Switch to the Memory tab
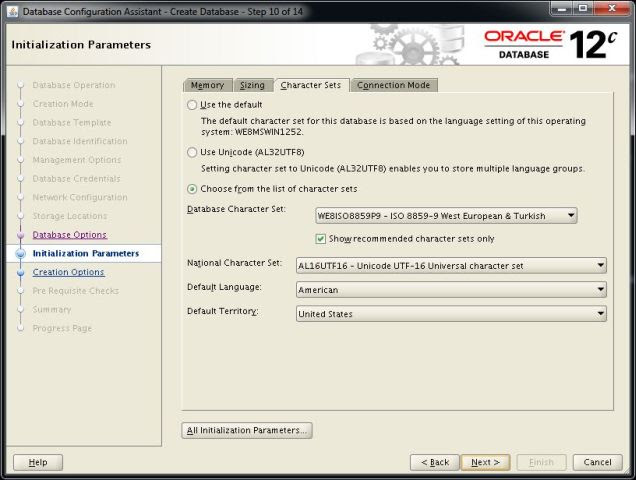 tap(207, 85)
